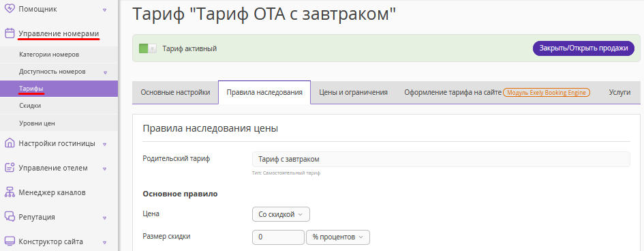
Task: Click the Размер скидки value field
Action: coord(278,237)
